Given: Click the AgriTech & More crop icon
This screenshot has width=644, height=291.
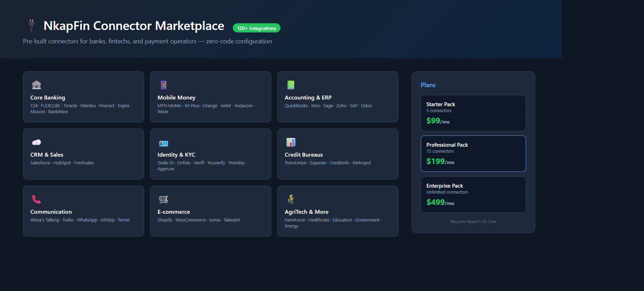Looking at the screenshot, I should click(291, 199).
